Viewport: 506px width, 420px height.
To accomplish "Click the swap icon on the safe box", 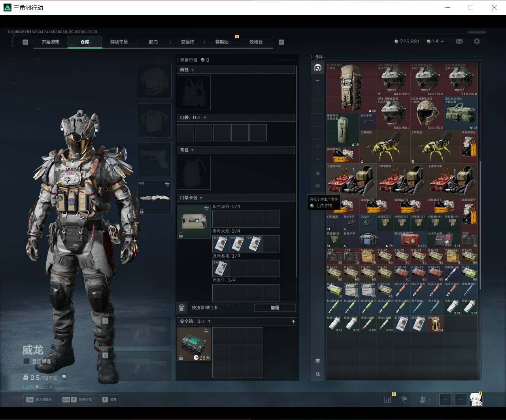I will [x=206, y=331].
